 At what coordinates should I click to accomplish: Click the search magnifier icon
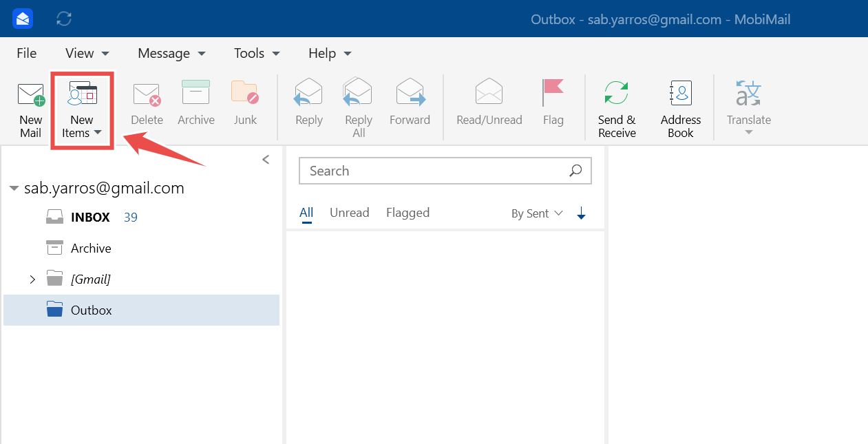pos(575,171)
